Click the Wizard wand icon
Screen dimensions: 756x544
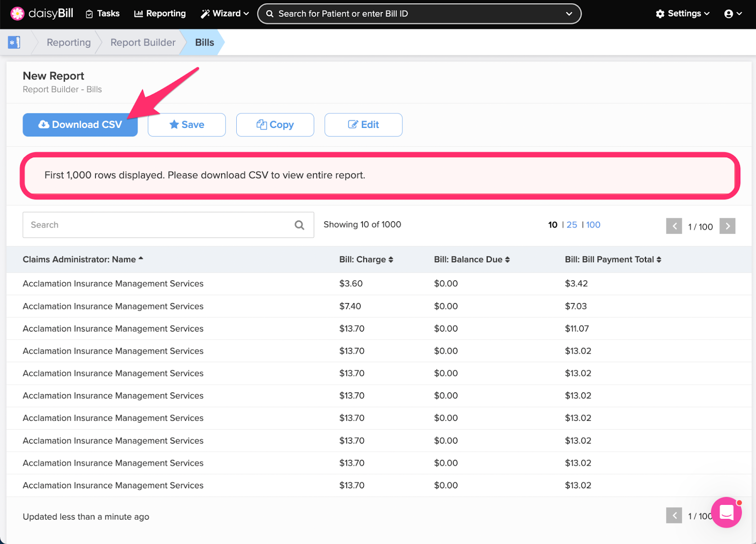(205, 14)
